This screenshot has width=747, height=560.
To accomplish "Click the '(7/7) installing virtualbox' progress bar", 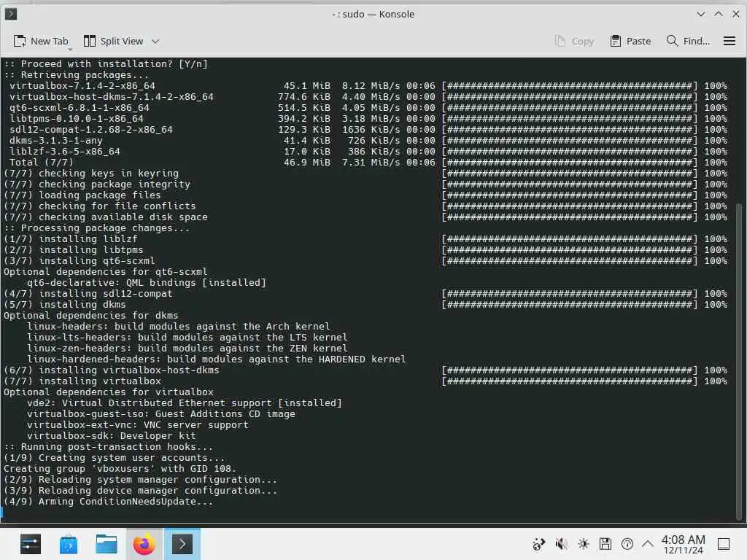I will tap(569, 381).
